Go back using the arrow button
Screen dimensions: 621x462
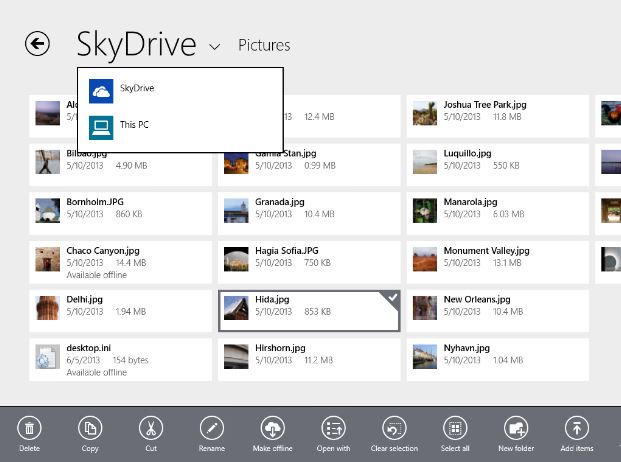(37, 44)
